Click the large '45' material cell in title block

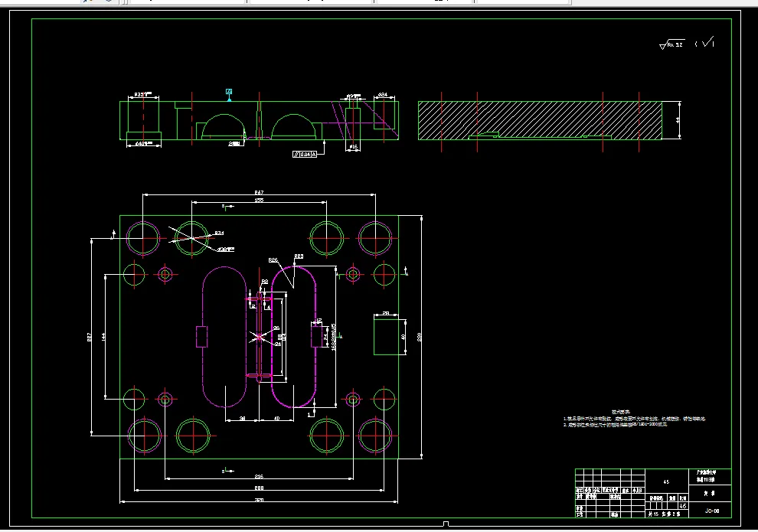point(666,481)
